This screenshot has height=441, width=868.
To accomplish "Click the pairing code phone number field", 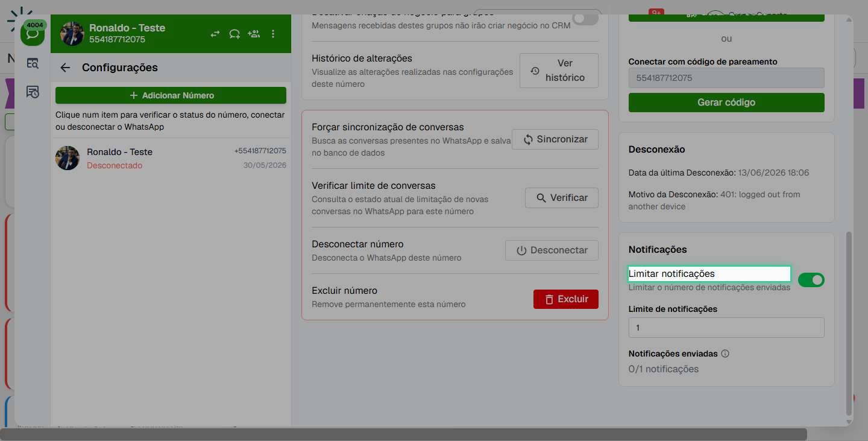I will [726, 78].
